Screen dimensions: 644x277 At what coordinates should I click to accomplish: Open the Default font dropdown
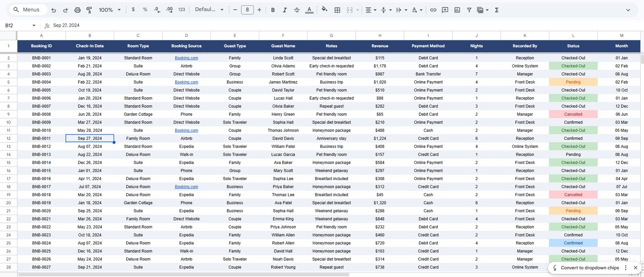coord(209,10)
